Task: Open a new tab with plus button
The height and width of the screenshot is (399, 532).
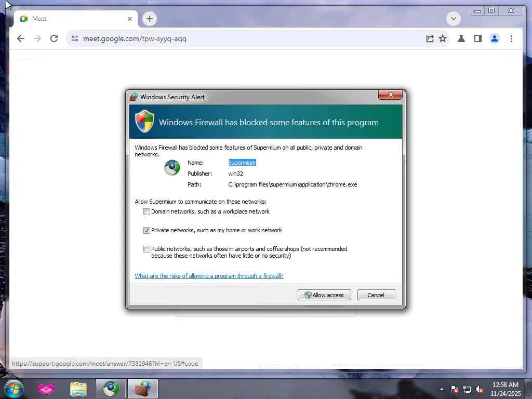Action: click(x=149, y=19)
